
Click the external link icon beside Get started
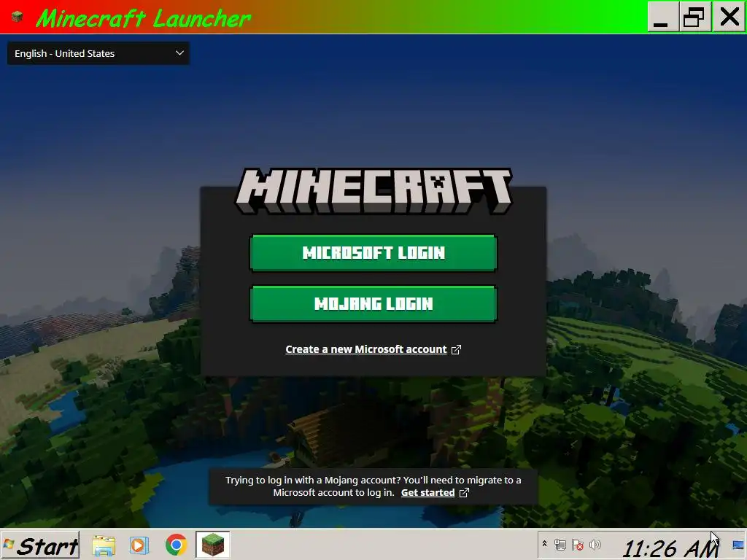pos(464,493)
